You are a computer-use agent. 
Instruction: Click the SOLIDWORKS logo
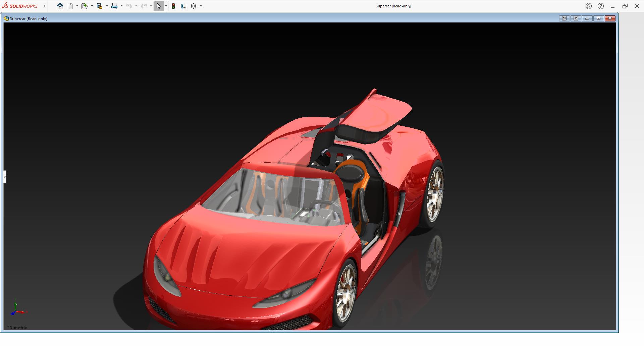point(20,6)
